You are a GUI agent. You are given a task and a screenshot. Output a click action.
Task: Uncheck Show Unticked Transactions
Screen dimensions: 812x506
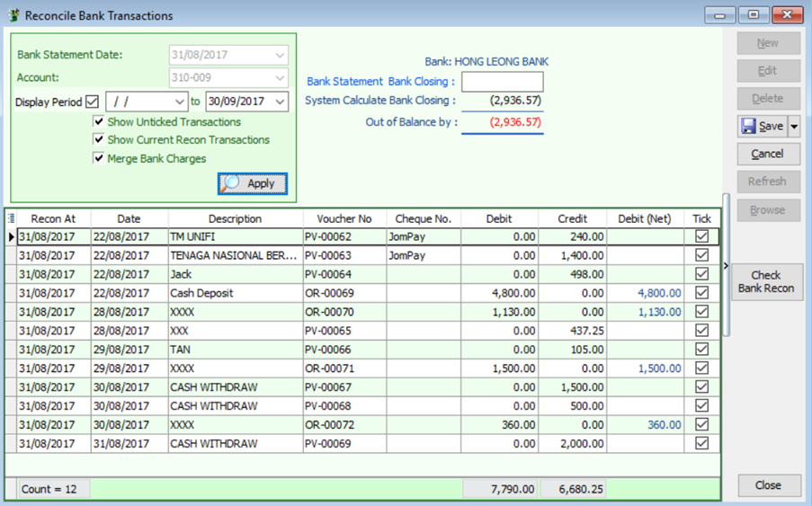coord(99,122)
